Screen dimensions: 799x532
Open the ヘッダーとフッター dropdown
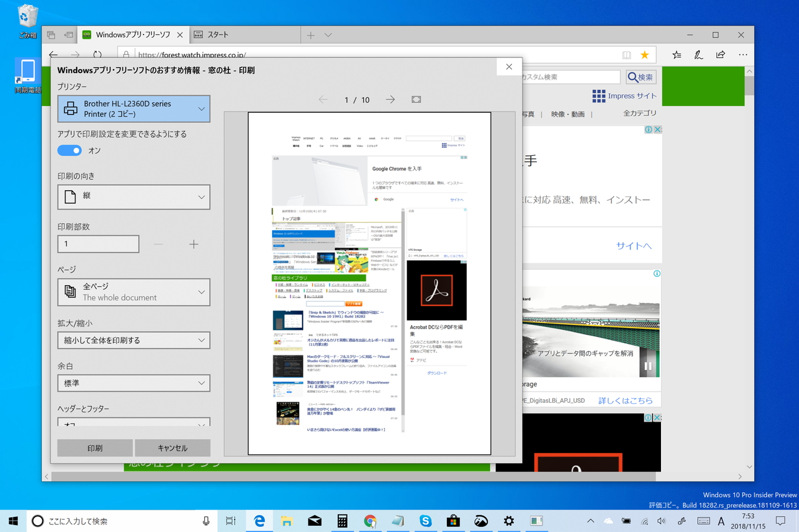click(134, 422)
